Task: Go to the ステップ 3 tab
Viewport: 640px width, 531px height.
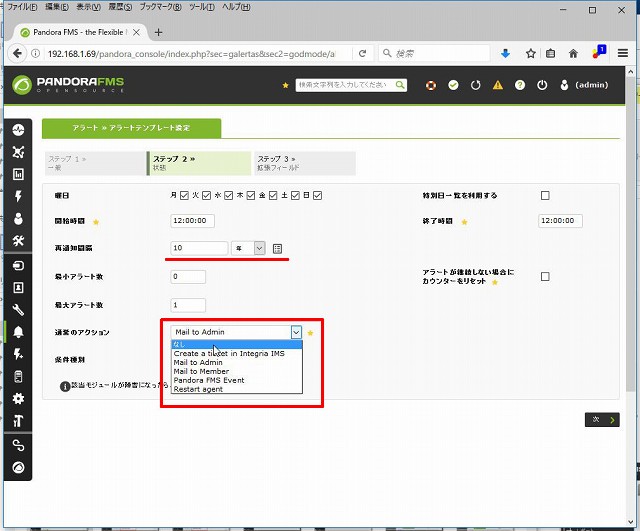Action: [x=305, y=163]
